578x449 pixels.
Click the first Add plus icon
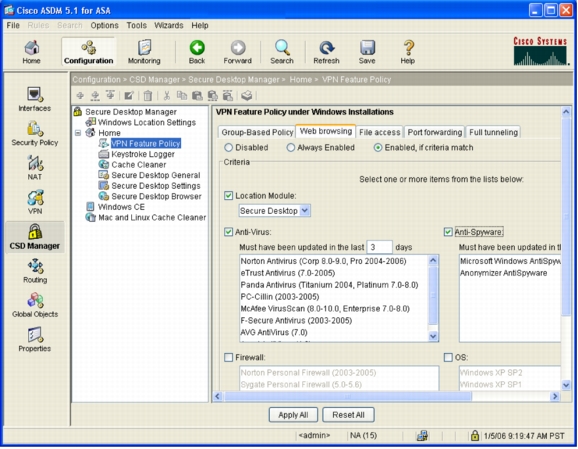(x=80, y=96)
